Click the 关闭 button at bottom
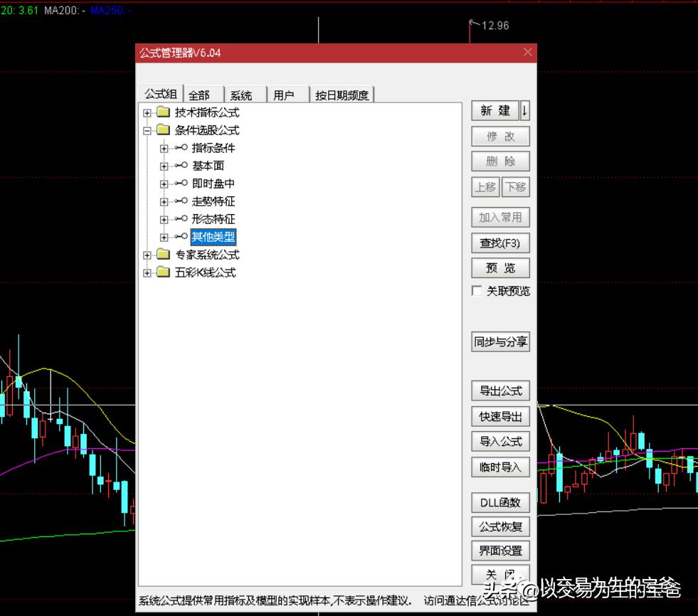Viewport: 698px width, 616px height. pos(500,575)
